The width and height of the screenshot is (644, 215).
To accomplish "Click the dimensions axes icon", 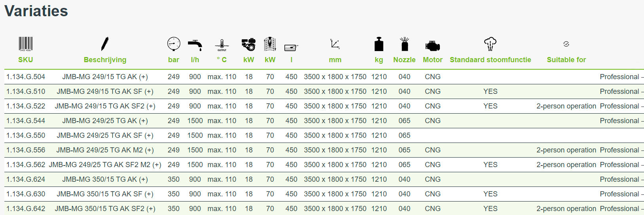I will click(x=335, y=44).
